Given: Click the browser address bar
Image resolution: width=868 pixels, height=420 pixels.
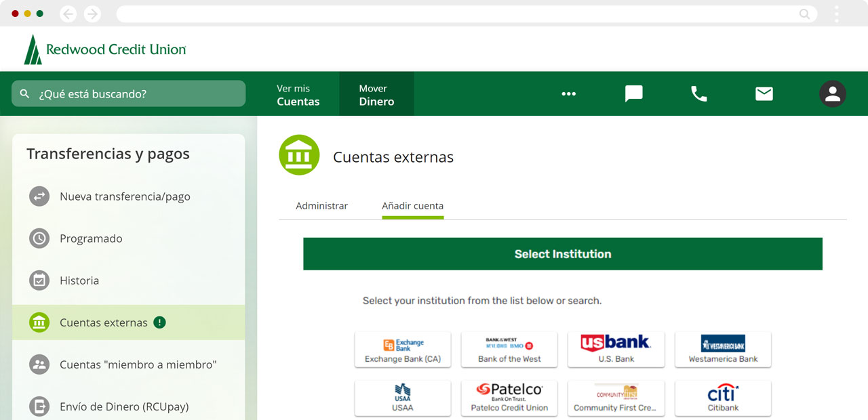Looking at the screenshot, I should (x=467, y=14).
